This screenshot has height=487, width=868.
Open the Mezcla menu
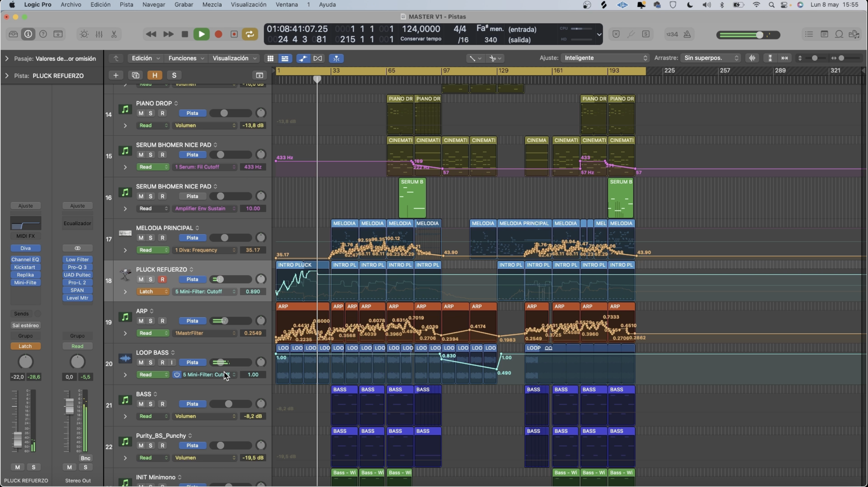[212, 5]
